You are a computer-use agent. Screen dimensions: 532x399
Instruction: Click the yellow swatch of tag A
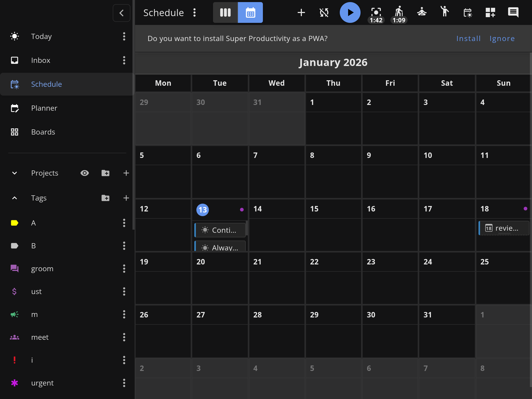point(15,223)
